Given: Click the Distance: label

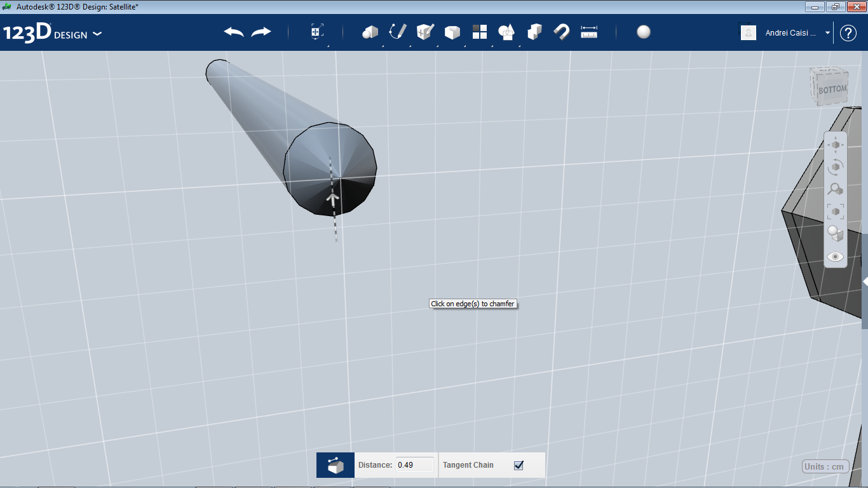Looking at the screenshot, I should click(375, 465).
